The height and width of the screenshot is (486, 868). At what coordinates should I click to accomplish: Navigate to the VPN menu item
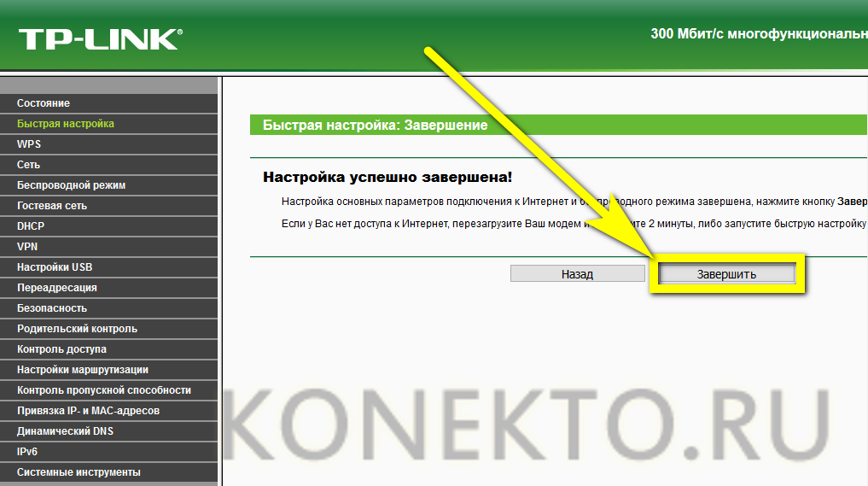point(27,247)
